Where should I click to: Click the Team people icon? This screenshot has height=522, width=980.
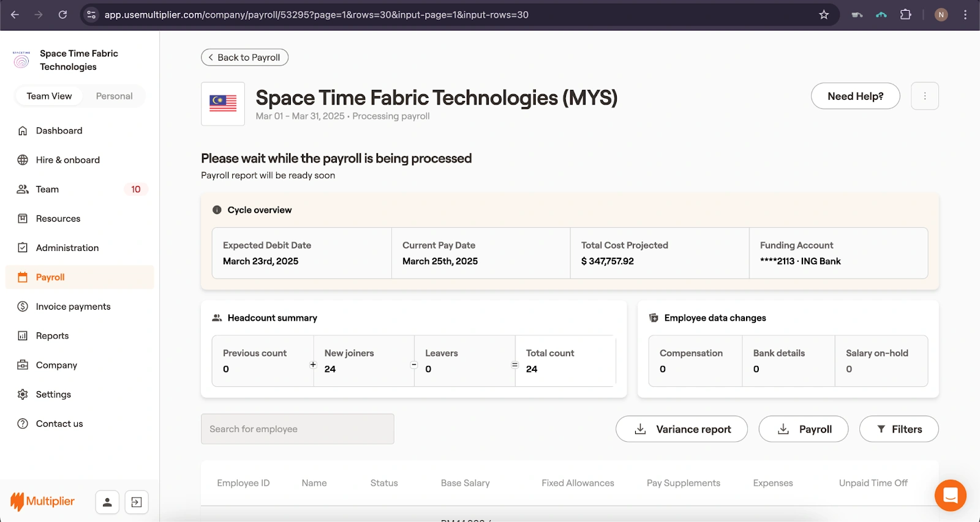pyautogui.click(x=23, y=189)
